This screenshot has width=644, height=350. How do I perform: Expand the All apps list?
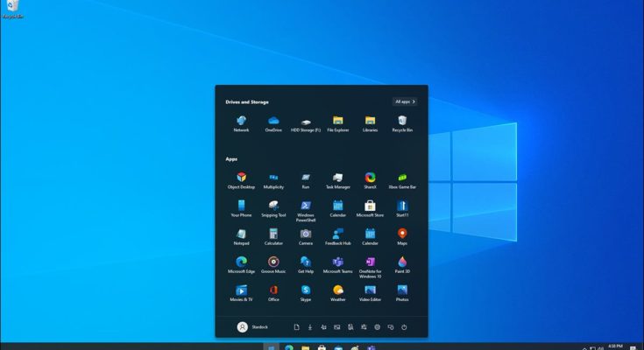(405, 101)
